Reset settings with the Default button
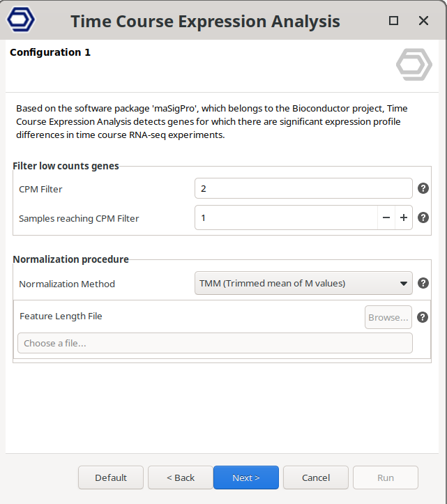 pyautogui.click(x=111, y=478)
